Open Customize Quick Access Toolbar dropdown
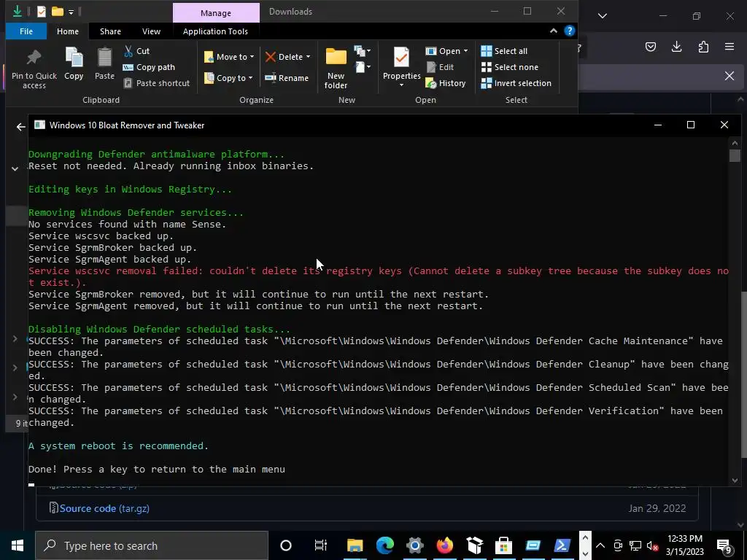This screenshot has width=747, height=560. 71,12
